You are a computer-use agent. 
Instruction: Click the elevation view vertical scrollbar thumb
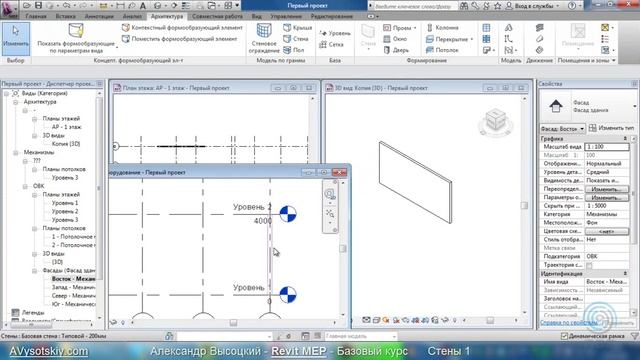pyautogui.click(x=342, y=249)
